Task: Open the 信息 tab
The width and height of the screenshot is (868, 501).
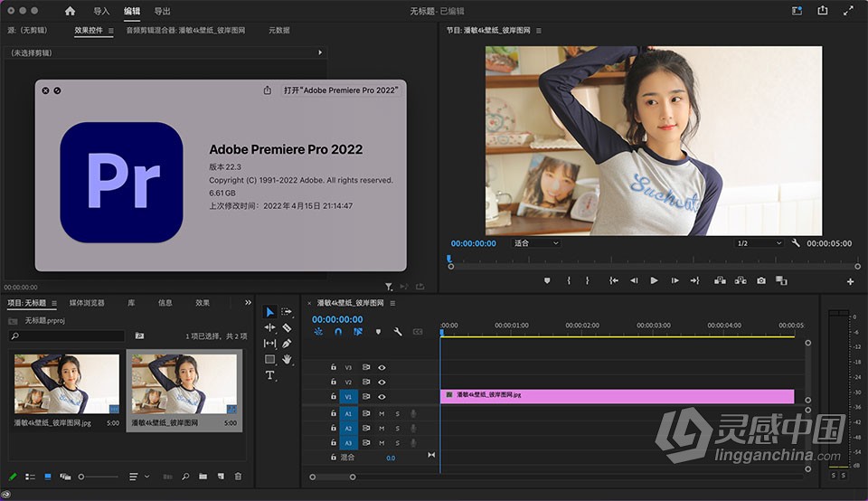Action: coord(165,303)
